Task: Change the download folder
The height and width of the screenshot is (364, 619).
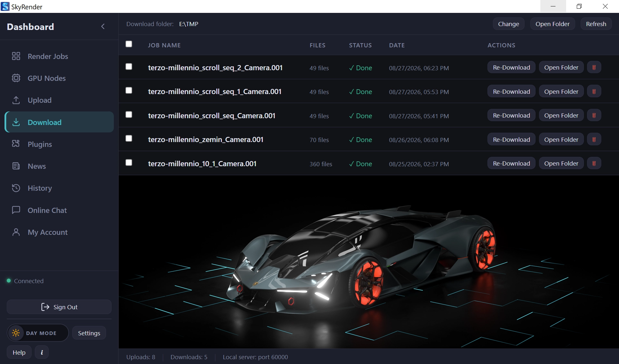Action: pyautogui.click(x=508, y=24)
